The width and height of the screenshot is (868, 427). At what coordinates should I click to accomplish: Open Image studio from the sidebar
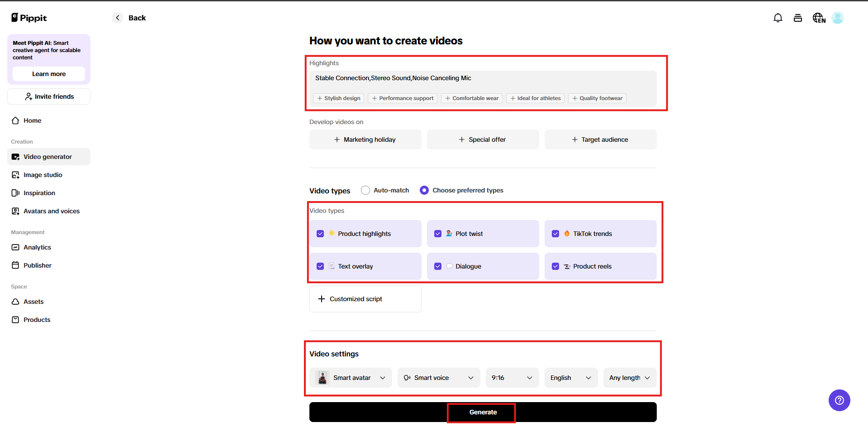[x=43, y=174]
